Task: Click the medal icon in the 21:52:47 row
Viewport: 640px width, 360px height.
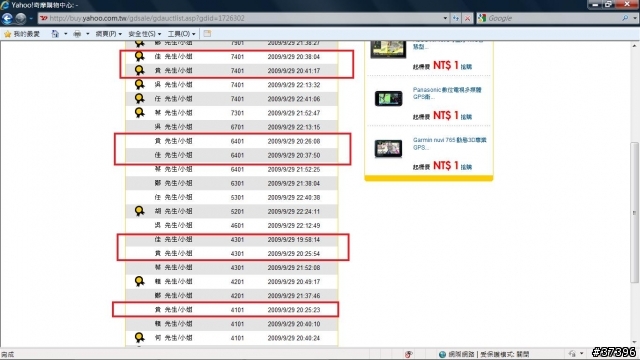Action: [139, 112]
